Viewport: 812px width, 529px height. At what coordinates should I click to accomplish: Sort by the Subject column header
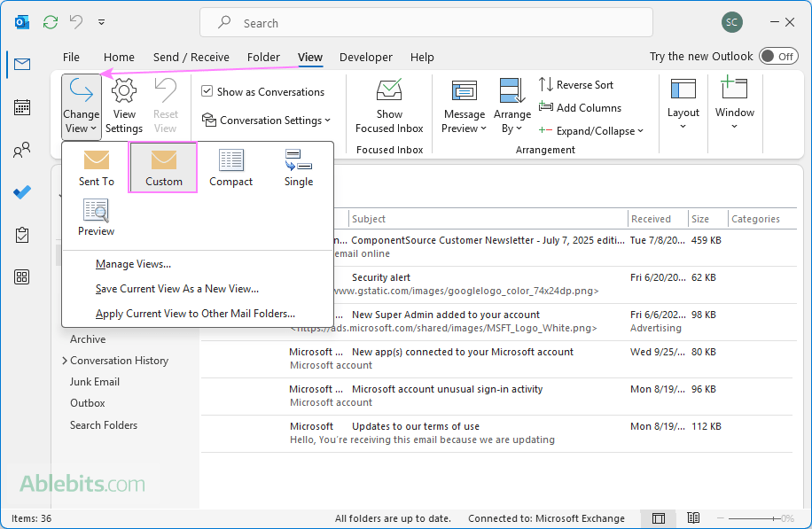click(x=488, y=219)
